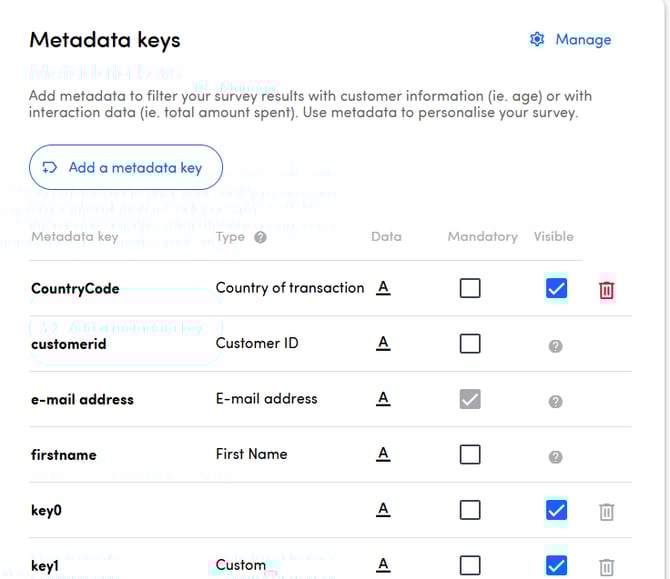The height and width of the screenshot is (579, 670).
Task: Delete the CountryCode metadata key
Action: point(606,290)
